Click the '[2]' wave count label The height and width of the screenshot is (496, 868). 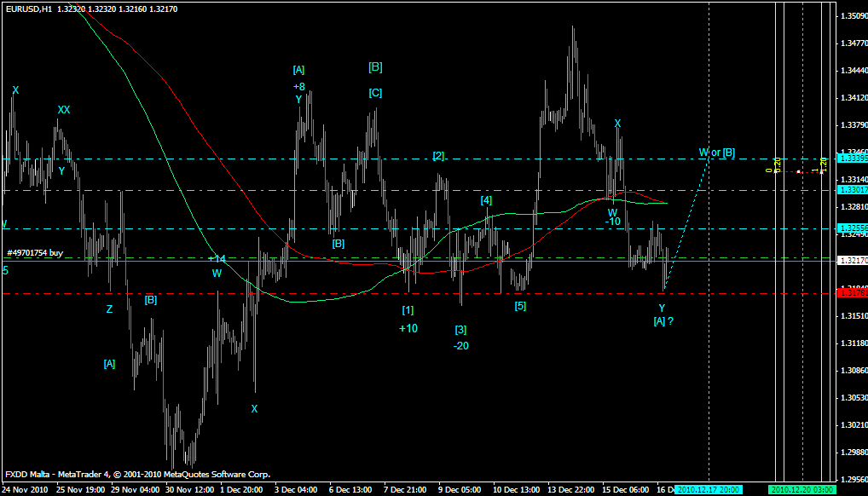pyautogui.click(x=438, y=155)
